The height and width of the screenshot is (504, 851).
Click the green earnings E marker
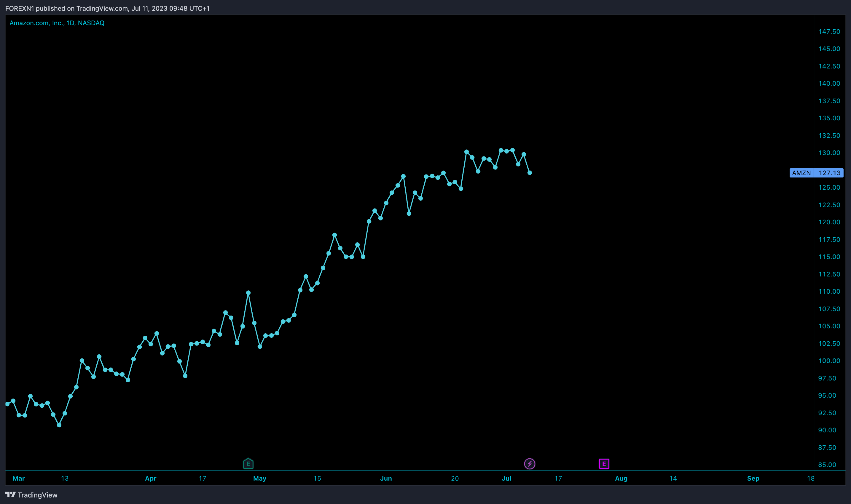248,464
